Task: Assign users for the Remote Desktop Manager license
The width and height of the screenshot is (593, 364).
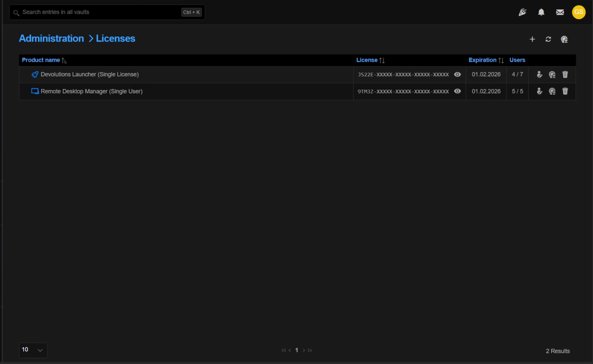Action: point(540,91)
